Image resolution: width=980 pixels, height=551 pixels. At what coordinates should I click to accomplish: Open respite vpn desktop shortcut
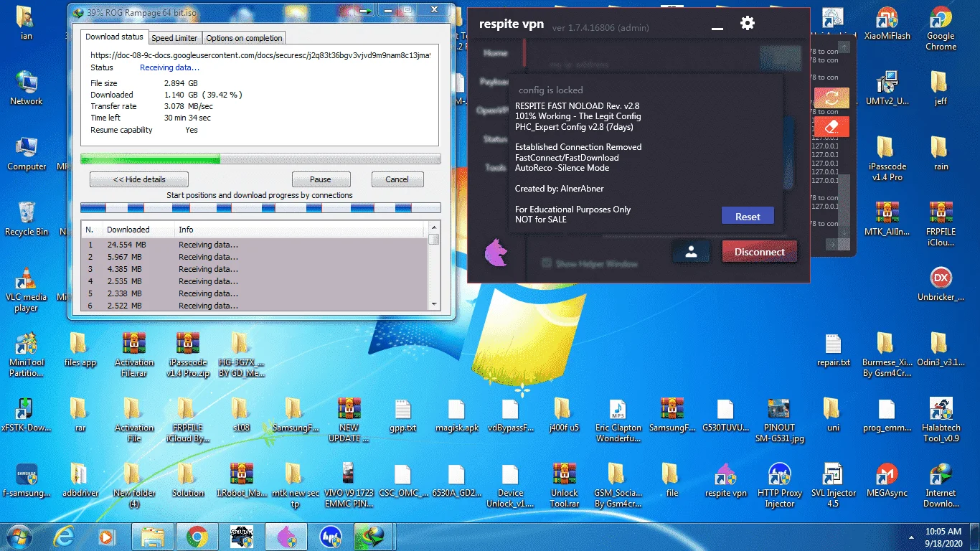[x=726, y=480]
